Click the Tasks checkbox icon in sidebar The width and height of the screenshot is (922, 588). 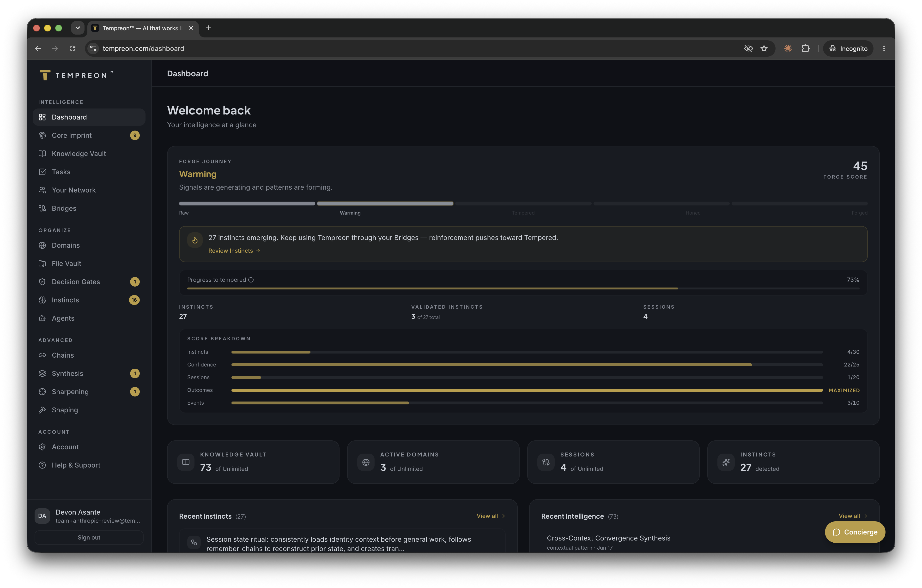click(42, 172)
